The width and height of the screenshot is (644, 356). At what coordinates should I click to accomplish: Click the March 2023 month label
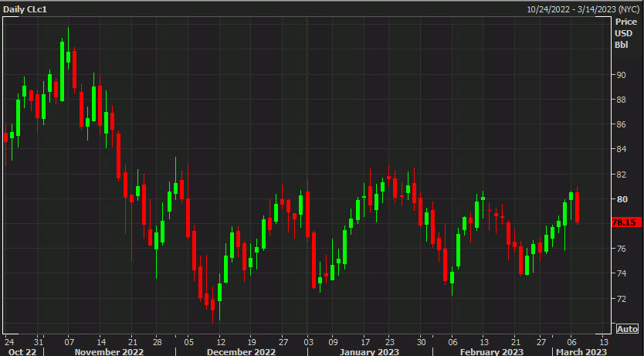pyautogui.click(x=581, y=351)
